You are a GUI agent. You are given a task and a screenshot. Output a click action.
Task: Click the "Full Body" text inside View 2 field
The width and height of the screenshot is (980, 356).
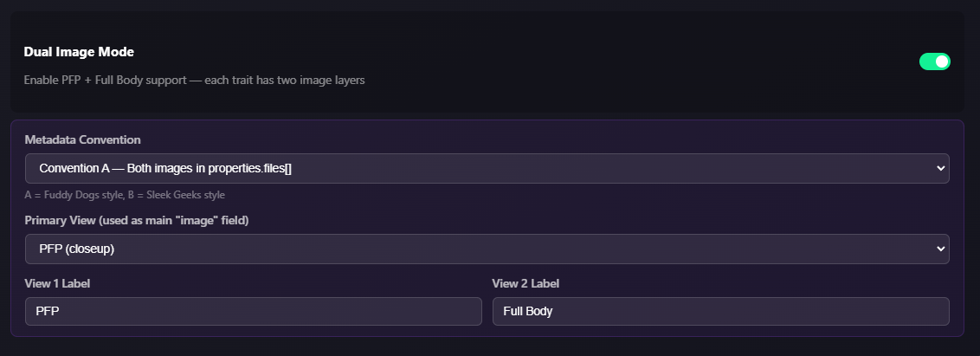point(527,311)
